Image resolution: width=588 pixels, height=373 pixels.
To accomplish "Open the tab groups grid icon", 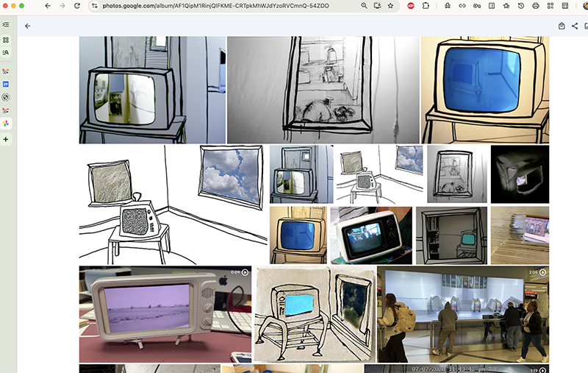I will coord(6,40).
